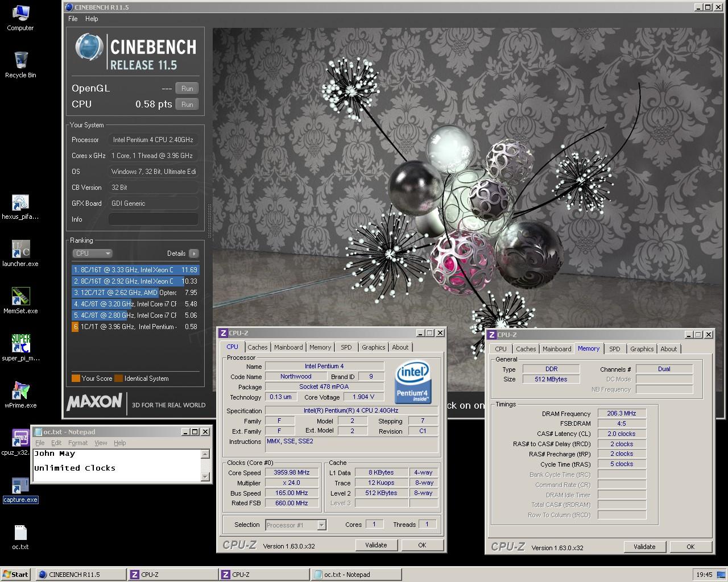This screenshot has height=582, width=728.
Task: Switch to oc.txt - Notepad taskbar button
Action: tap(356, 575)
